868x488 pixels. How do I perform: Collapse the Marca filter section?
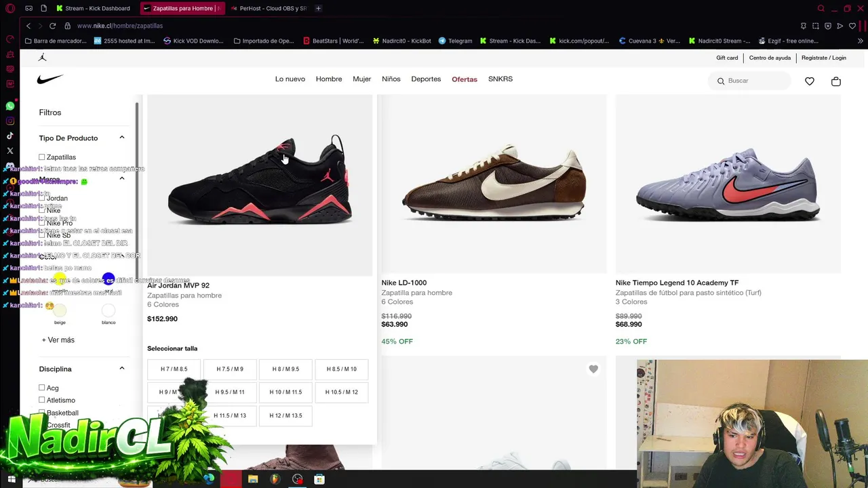(x=122, y=178)
